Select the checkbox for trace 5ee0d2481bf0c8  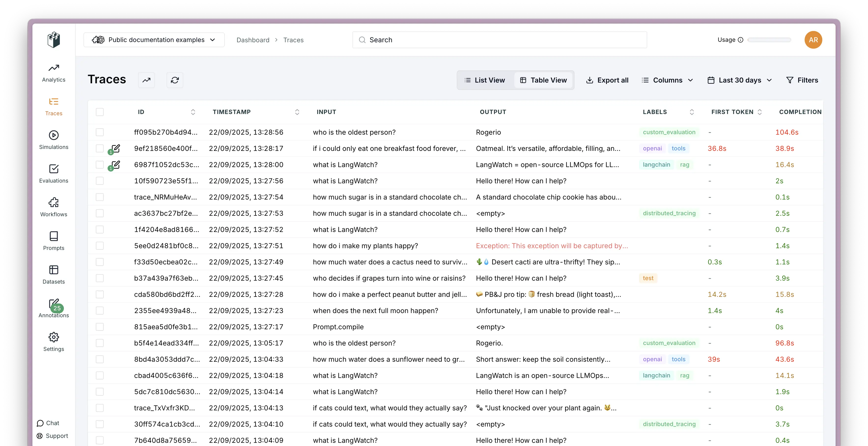point(100,246)
